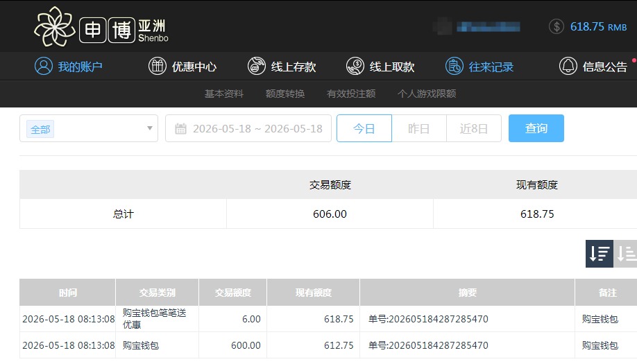
Task: Open the 我的账户 menu
Action: [x=80, y=67]
